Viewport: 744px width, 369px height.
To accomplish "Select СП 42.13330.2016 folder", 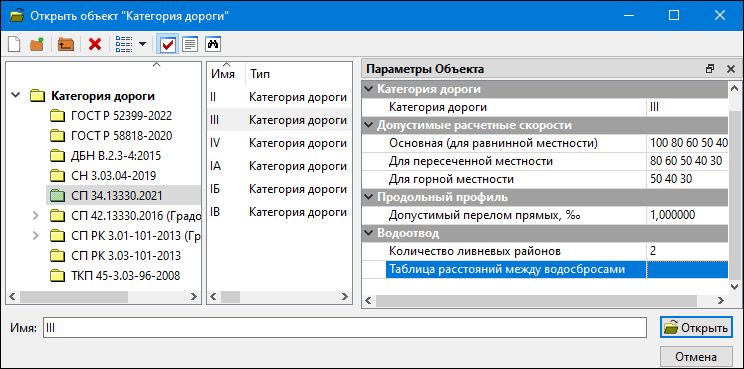I will pos(136,216).
